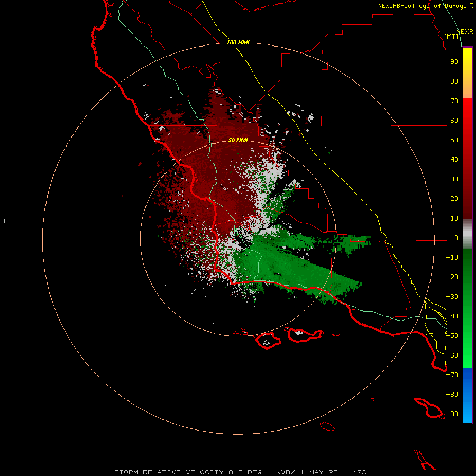This screenshot has height=476, width=476.
Task: Click the 70 knot label on the color scale
Action: coord(454,101)
